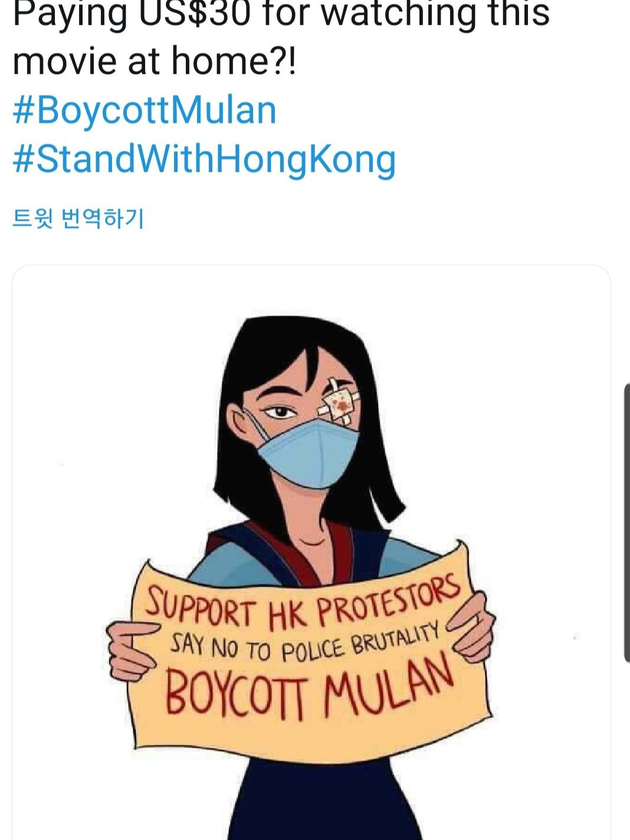Click the tweet text about paying US$30
The width and height of the screenshot is (630, 840).
click(281, 37)
